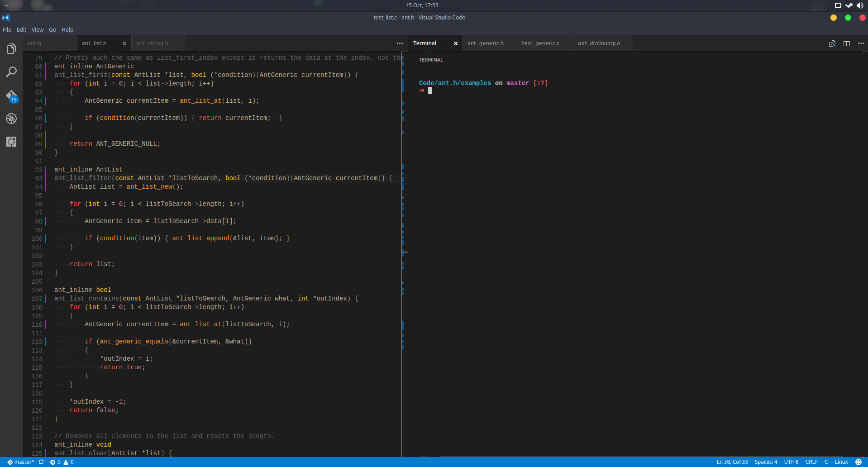Switch to the ant_string.h tab
868x467 pixels.
(x=158, y=43)
